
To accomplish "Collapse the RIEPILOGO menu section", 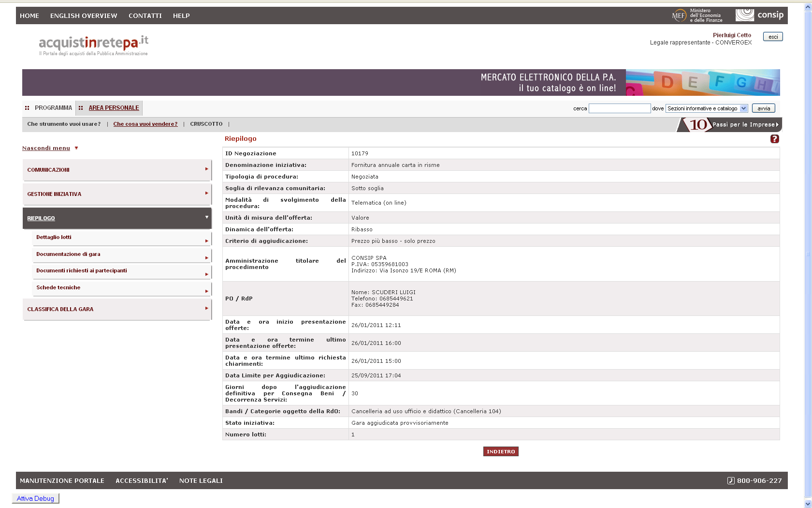I will 117,218.
